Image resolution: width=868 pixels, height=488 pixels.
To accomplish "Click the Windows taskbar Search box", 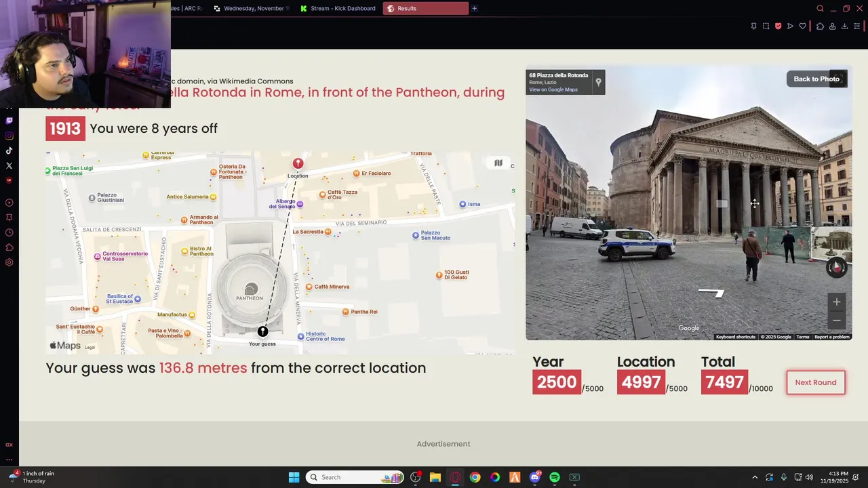I will pyautogui.click(x=355, y=477).
